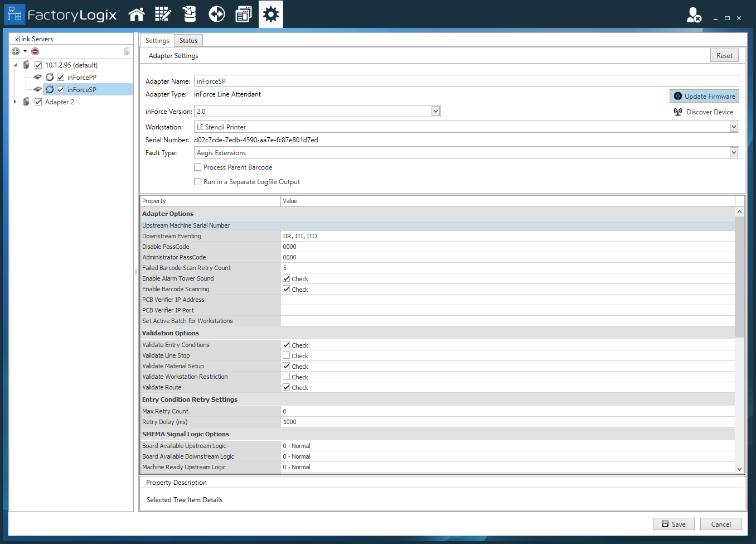
Task: Click the Update Firmware button
Action: coord(704,96)
